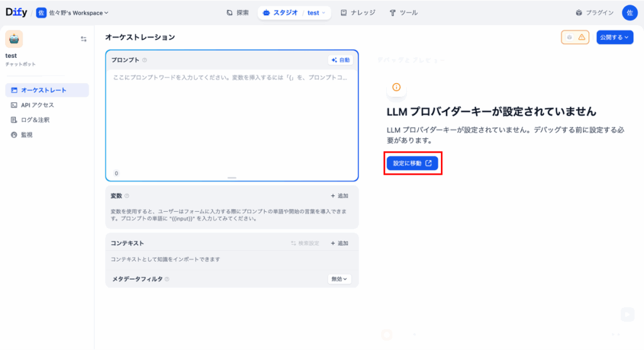The width and height of the screenshot is (644, 350).
Task: Click the 自動 prompt generate button
Action: pyautogui.click(x=340, y=60)
